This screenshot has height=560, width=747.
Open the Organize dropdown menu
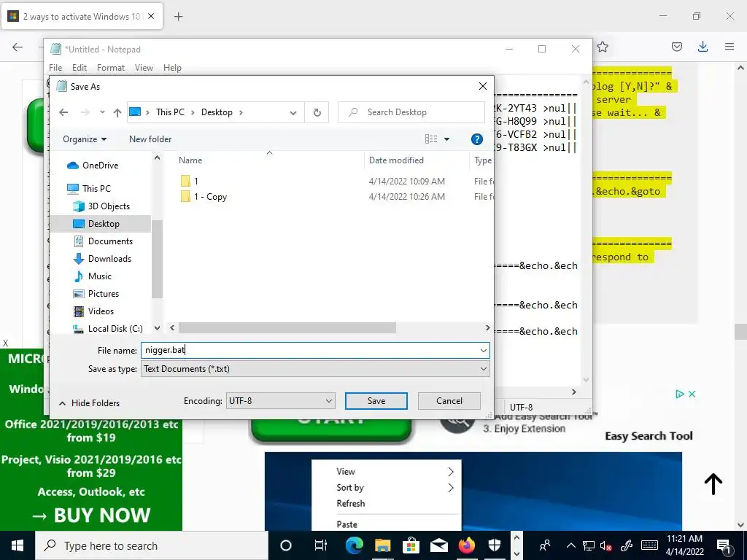coord(85,139)
